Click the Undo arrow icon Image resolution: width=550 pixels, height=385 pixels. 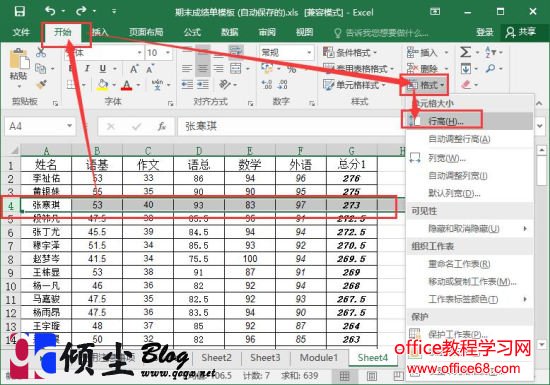(50, 11)
